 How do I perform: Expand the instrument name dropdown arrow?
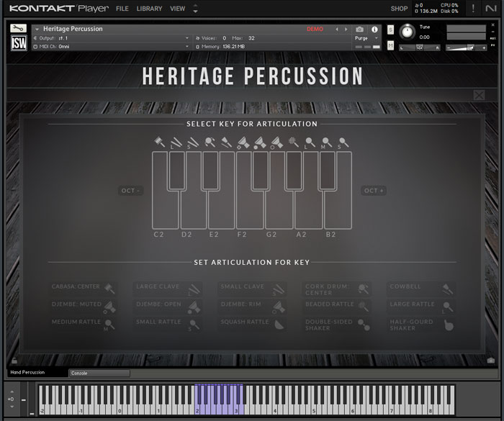tap(37, 29)
